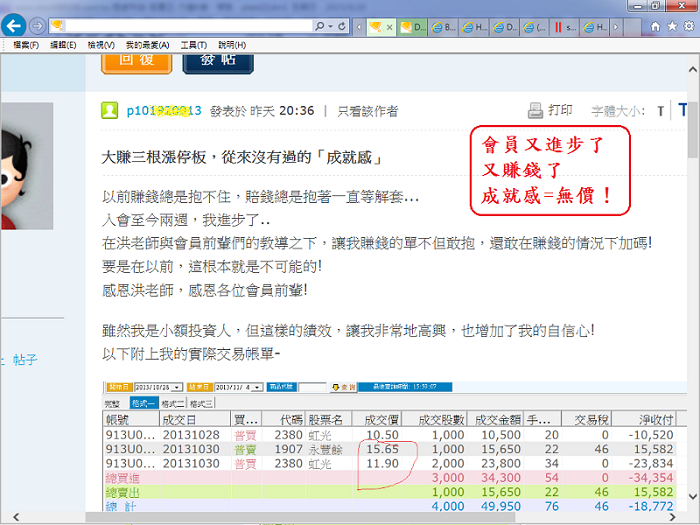The height and width of the screenshot is (525, 700).
Task: Select the 格式三 tab
Action: [201, 404]
